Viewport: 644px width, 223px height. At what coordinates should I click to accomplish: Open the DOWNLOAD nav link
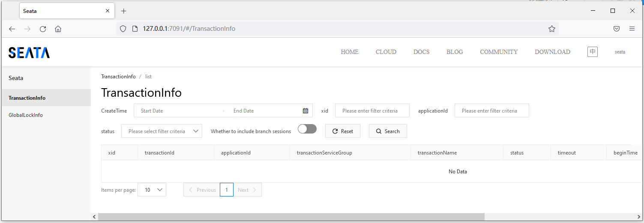tap(552, 52)
